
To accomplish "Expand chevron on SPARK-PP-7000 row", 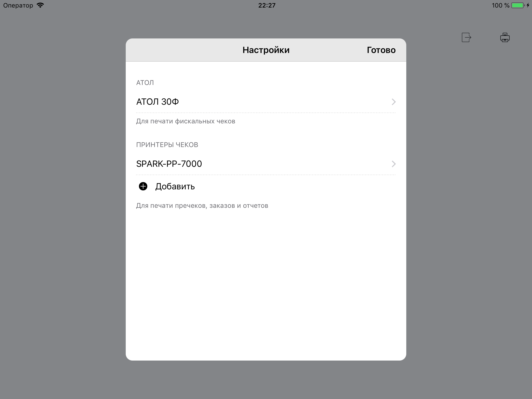I will 394,164.
